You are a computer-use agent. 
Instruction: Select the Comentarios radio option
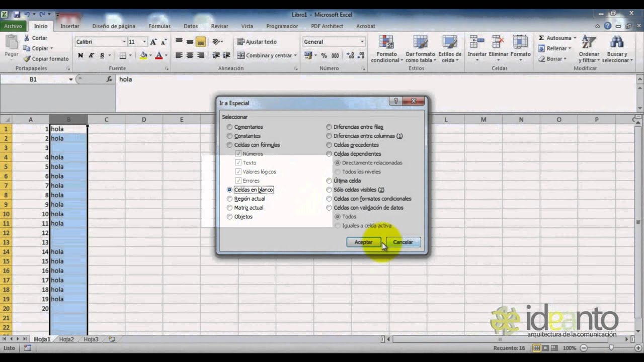coord(229,127)
